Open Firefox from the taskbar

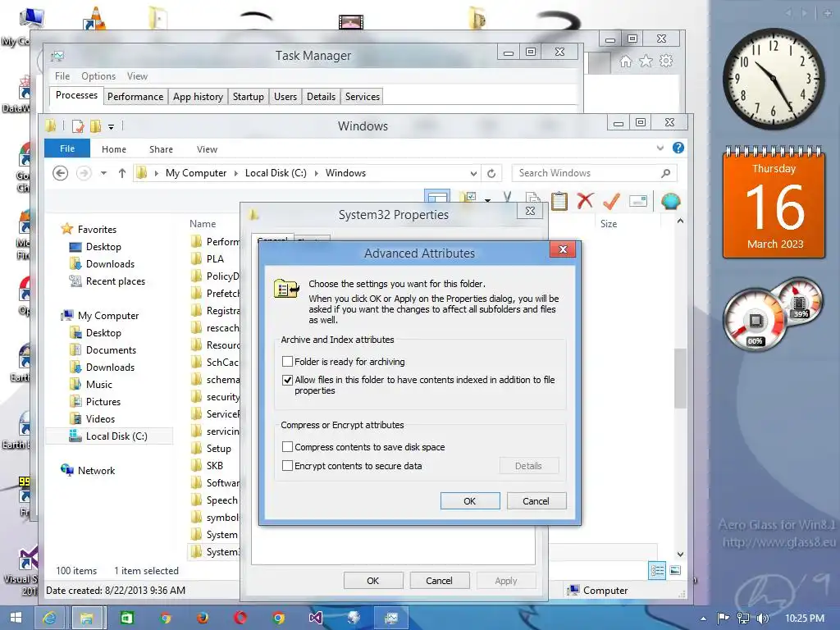pos(203,618)
